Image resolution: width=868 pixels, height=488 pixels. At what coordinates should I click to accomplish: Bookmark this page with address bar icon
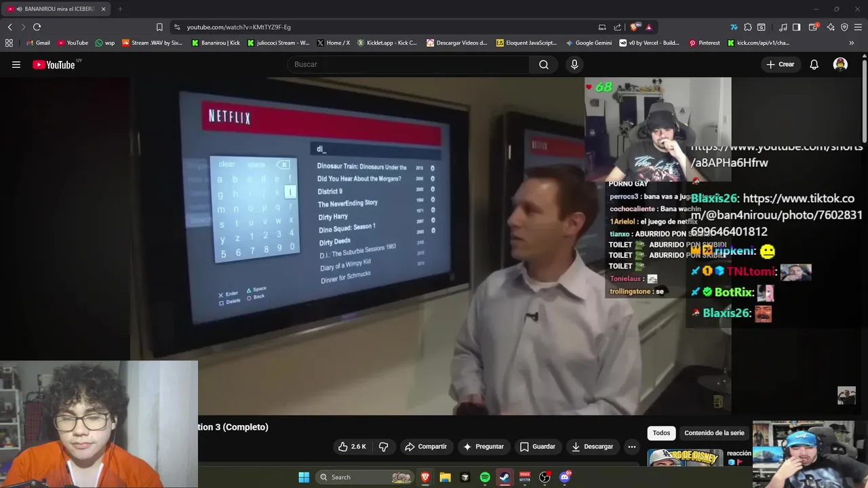(x=159, y=27)
